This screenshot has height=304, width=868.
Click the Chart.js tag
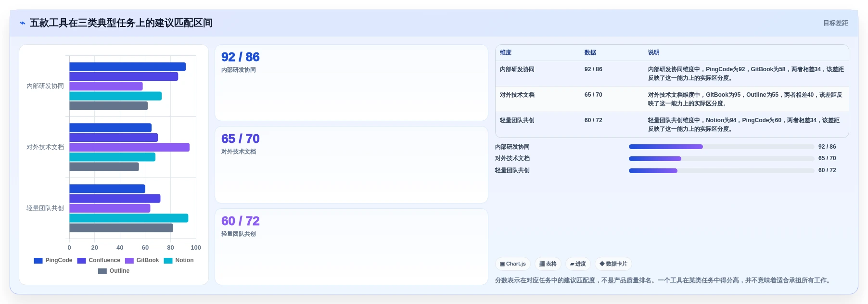(x=513, y=264)
